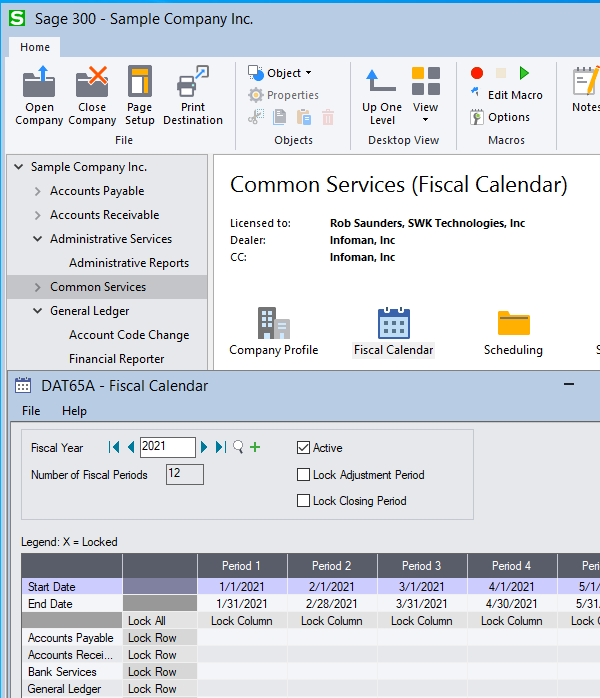Open the Help menu in Fiscal Calendar
The image size is (600, 698).
coord(74,410)
